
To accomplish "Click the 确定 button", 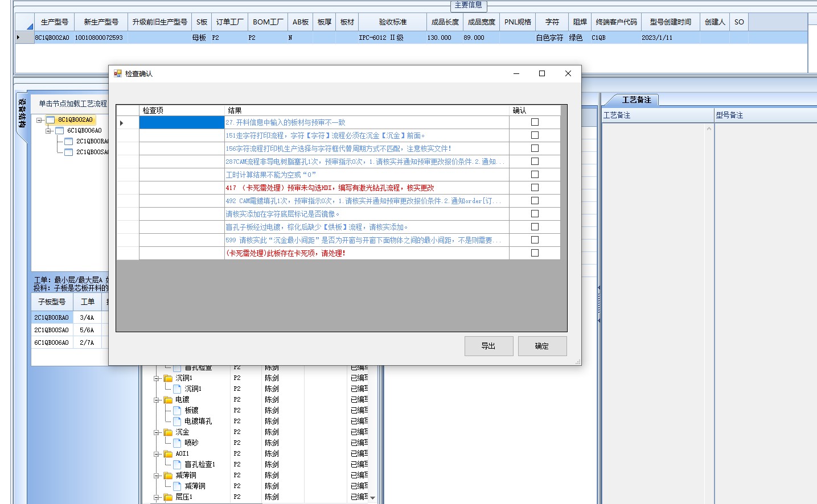I will (542, 346).
